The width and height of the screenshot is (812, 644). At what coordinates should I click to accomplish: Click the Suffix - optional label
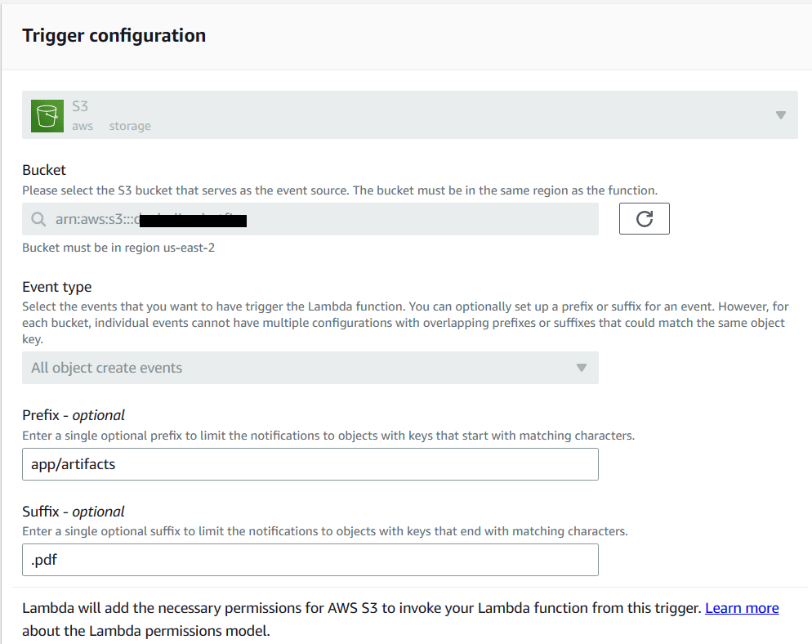74,512
